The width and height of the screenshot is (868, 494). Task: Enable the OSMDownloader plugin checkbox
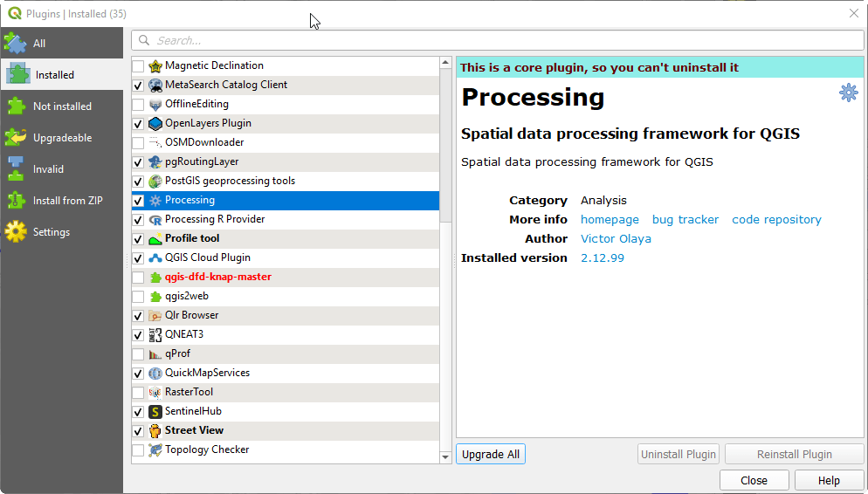click(138, 142)
